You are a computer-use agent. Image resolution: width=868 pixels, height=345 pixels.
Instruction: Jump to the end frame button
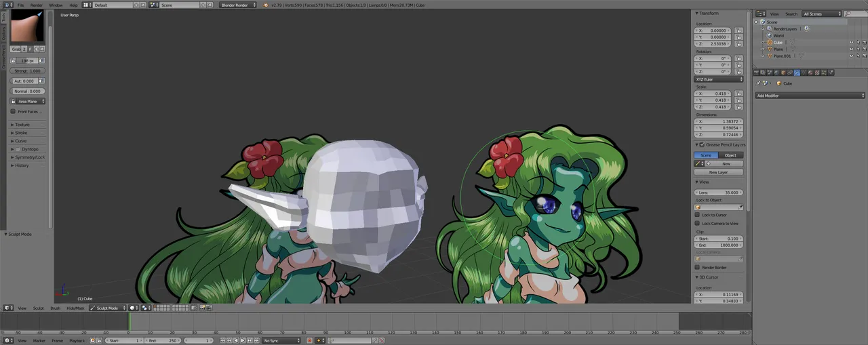257,340
